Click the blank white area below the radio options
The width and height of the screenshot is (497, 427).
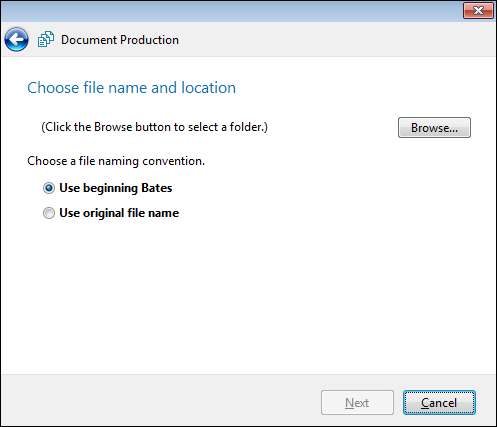(248, 297)
